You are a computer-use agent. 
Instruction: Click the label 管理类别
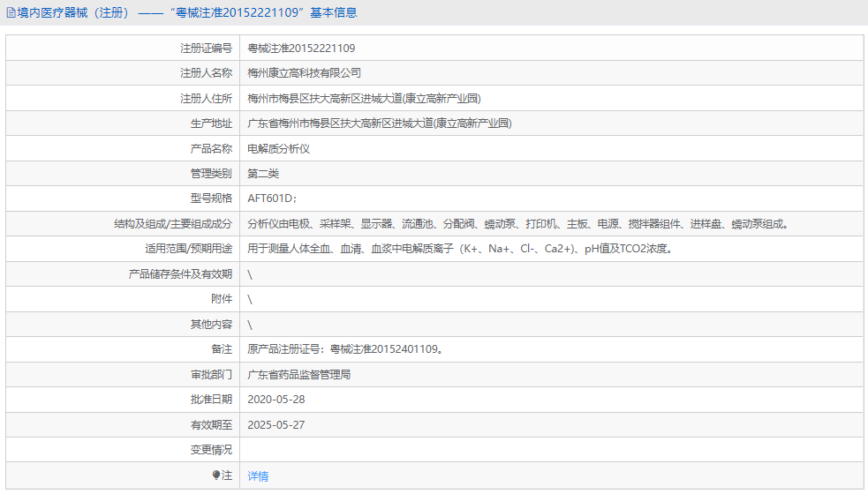[211, 174]
